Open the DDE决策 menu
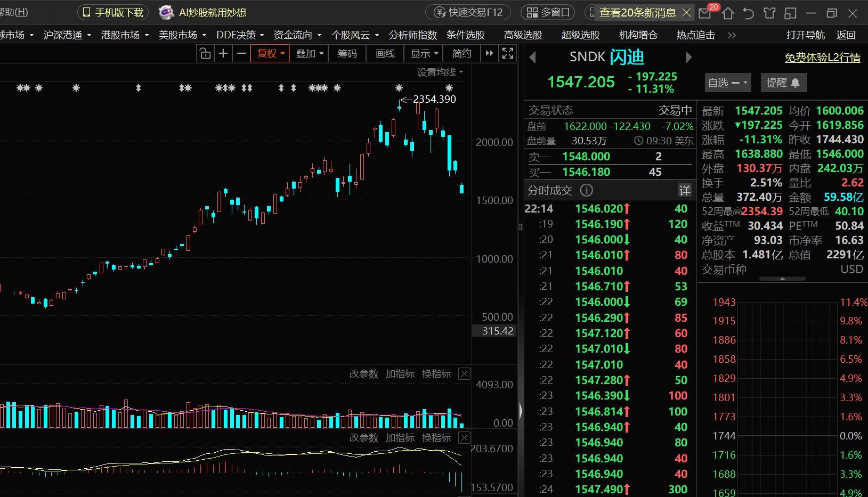The width and height of the screenshot is (868, 497). pos(240,35)
